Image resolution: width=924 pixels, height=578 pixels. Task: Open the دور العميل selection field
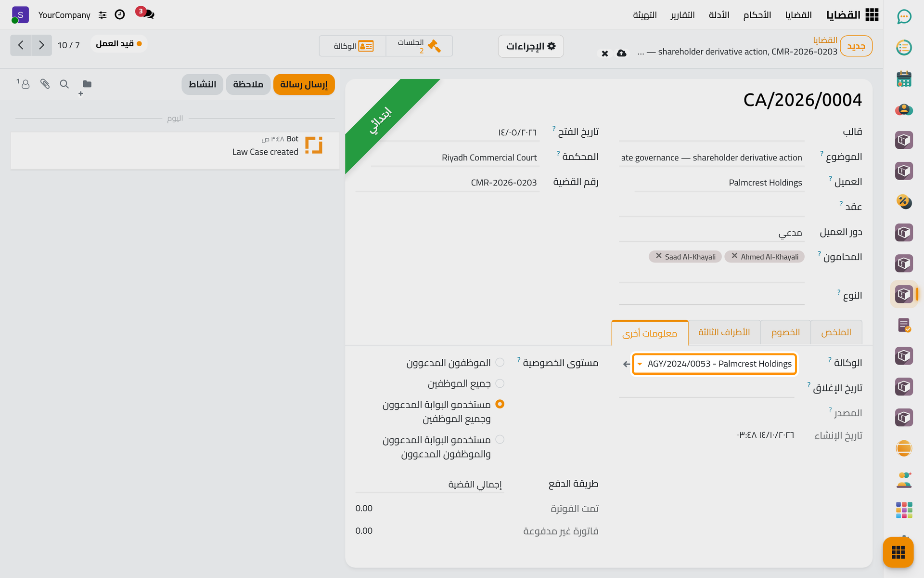coord(711,233)
